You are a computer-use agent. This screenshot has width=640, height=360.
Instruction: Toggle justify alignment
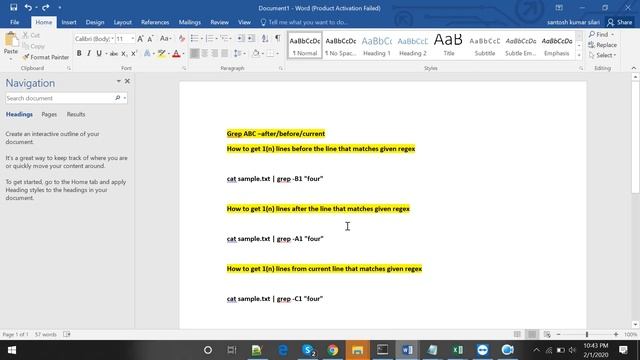point(224,53)
